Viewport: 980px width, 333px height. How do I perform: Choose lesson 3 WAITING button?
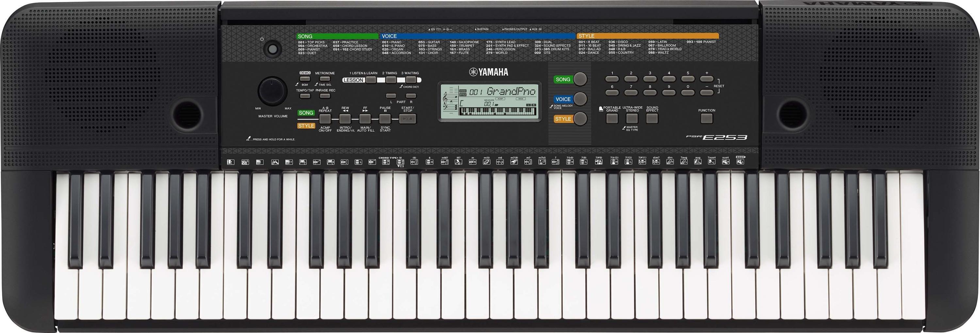click(x=411, y=80)
